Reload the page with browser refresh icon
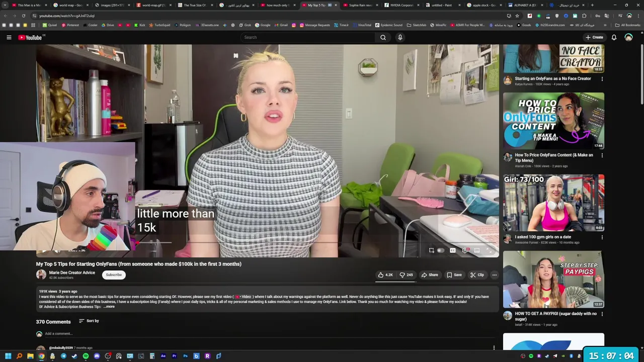The height and width of the screenshot is (362, 644). pyautogui.click(x=23, y=16)
